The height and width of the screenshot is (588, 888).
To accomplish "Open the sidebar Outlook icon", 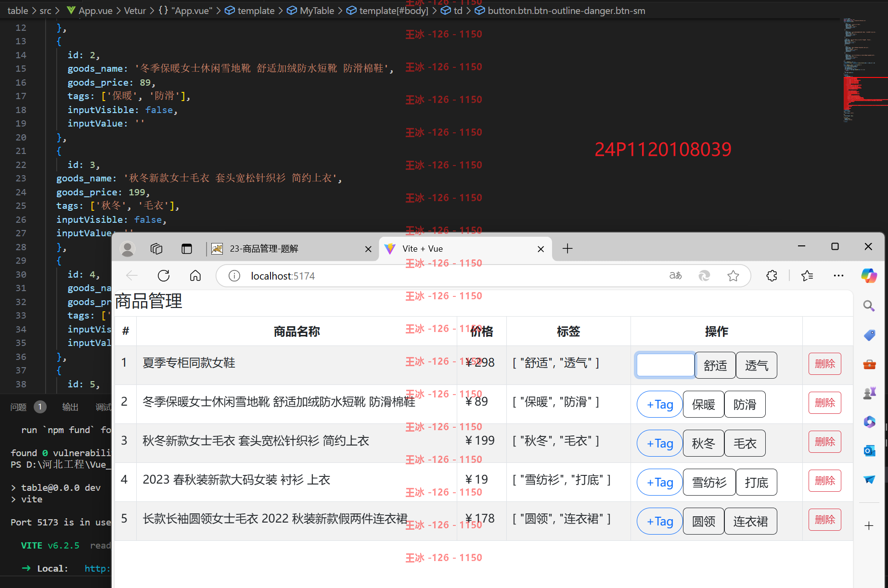I will click(x=869, y=451).
